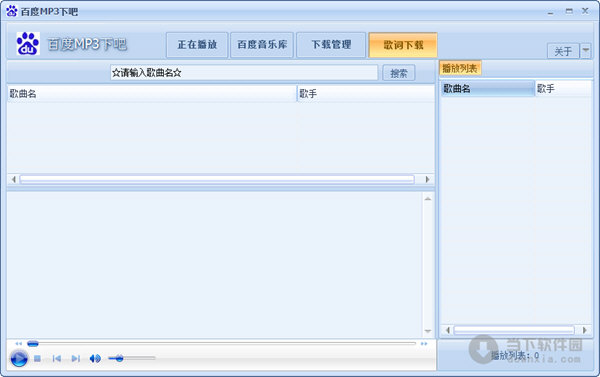This screenshot has width=600, height=377.
Task: Click the results list horizontal scrollbar track
Action: pyautogui.click(x=217, y=179)
